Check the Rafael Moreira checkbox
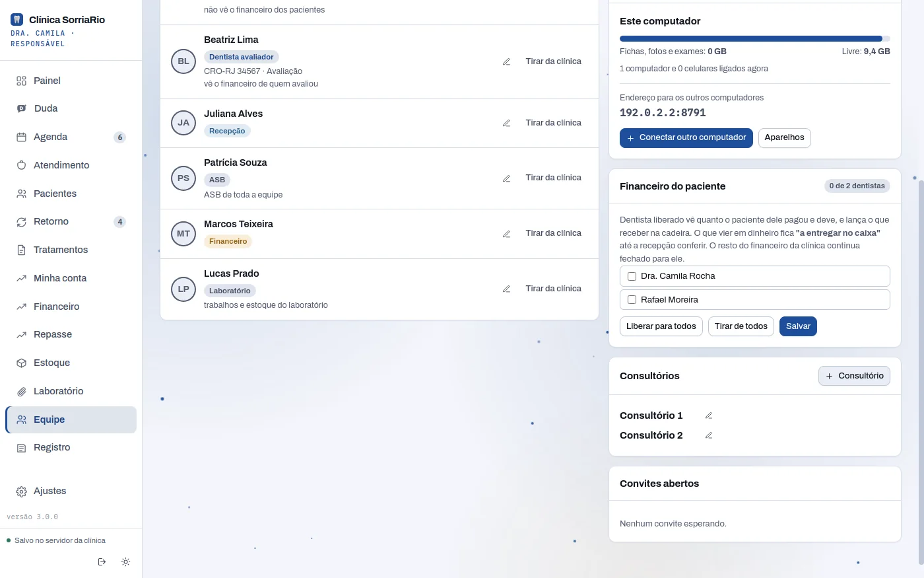Viewport: 924px width, 578px height. pos(632,300)
